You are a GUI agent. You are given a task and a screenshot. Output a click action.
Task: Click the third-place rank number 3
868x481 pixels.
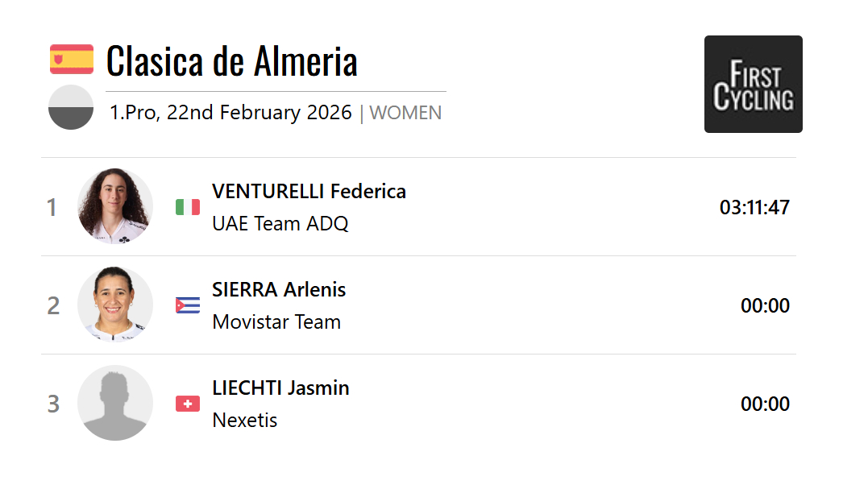point(53,404)
